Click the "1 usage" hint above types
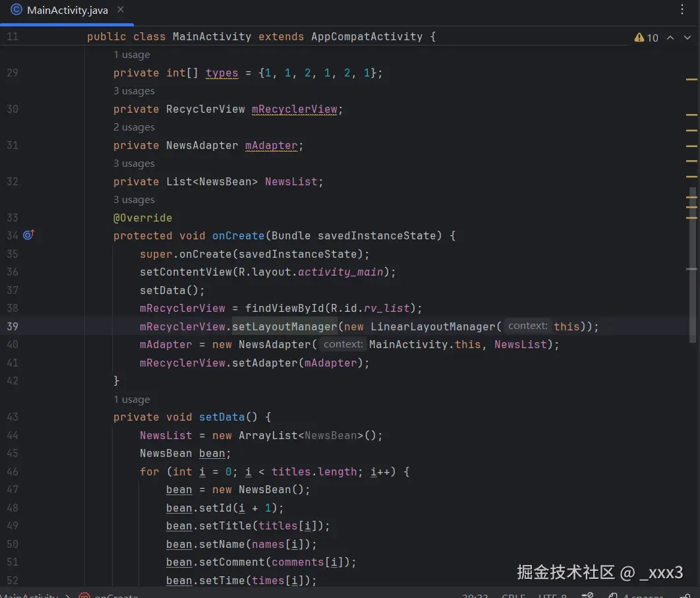Screen dimensions: 700x598 132,55
